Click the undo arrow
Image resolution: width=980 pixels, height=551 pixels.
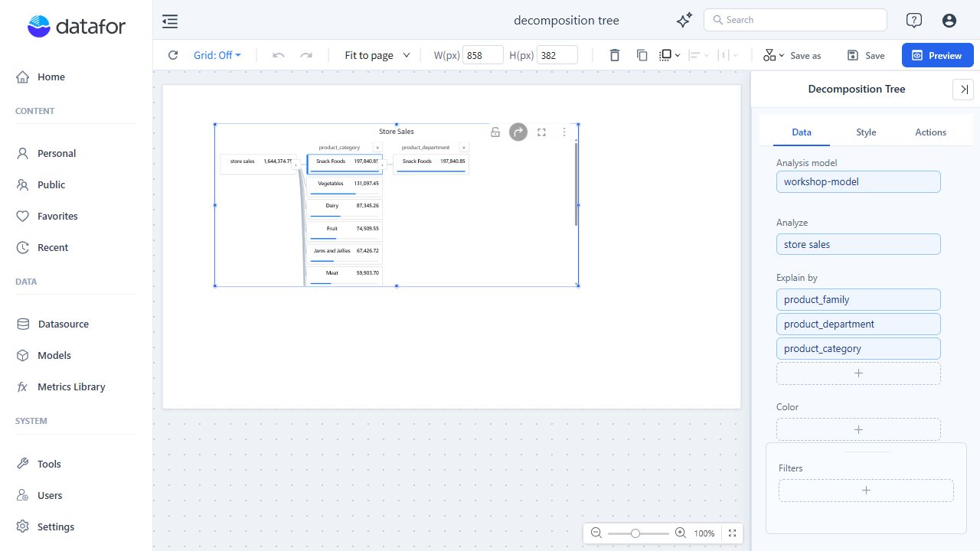coord(279,55)
